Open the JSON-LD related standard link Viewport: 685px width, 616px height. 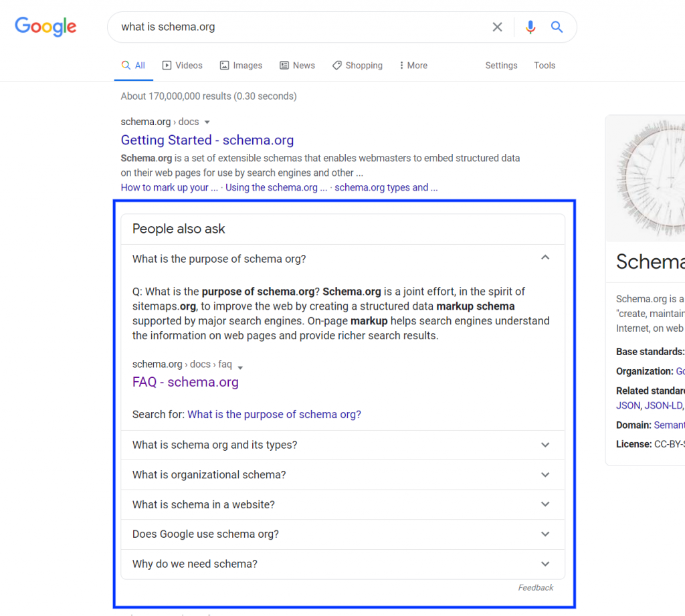tap(663, 405)
